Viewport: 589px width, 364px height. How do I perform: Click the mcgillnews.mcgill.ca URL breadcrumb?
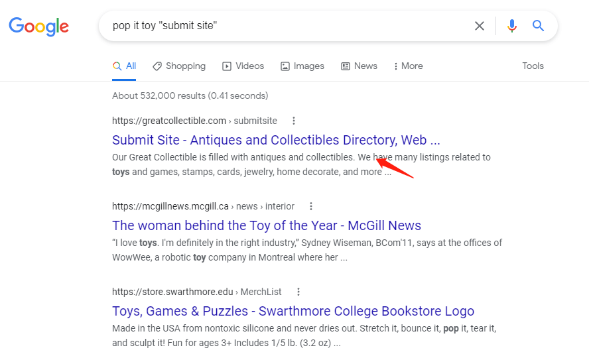pos(203,206)
